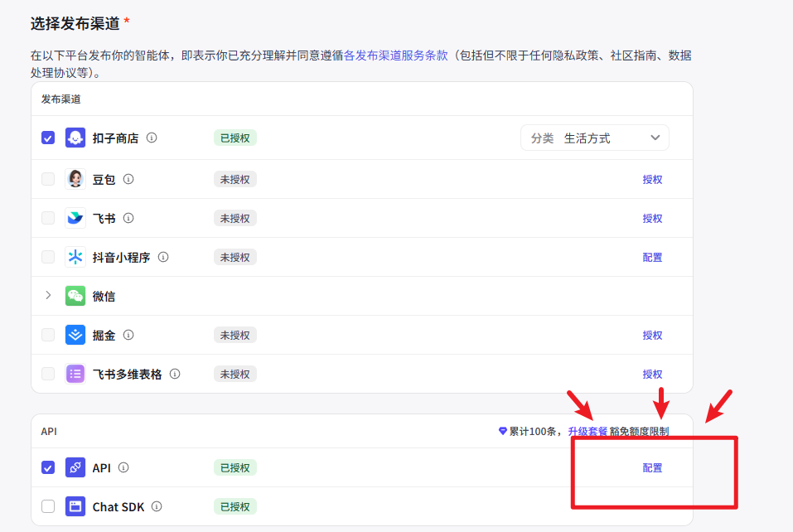Viewport: 793px width, 532px height.
Task: Open the 各发布渠道服务条款 link
Action: point(395,56)
